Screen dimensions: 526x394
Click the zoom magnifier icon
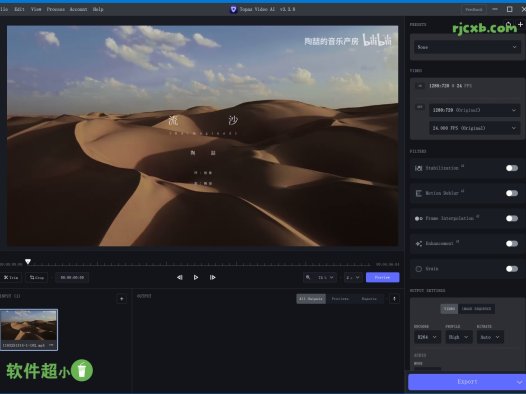(x=308, y=277)
